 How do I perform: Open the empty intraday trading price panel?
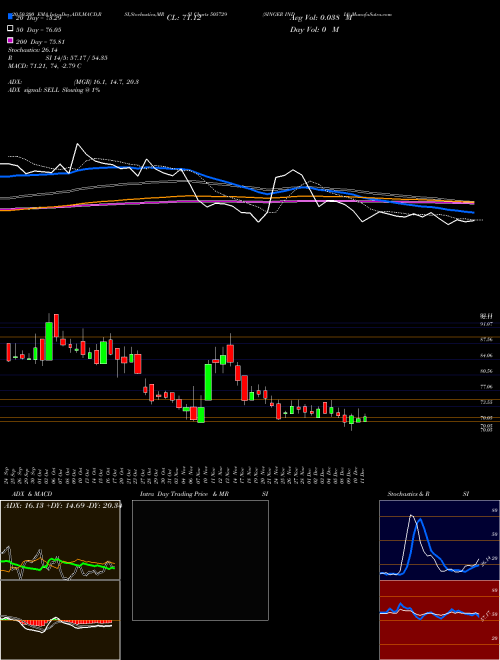pos(200,560)
